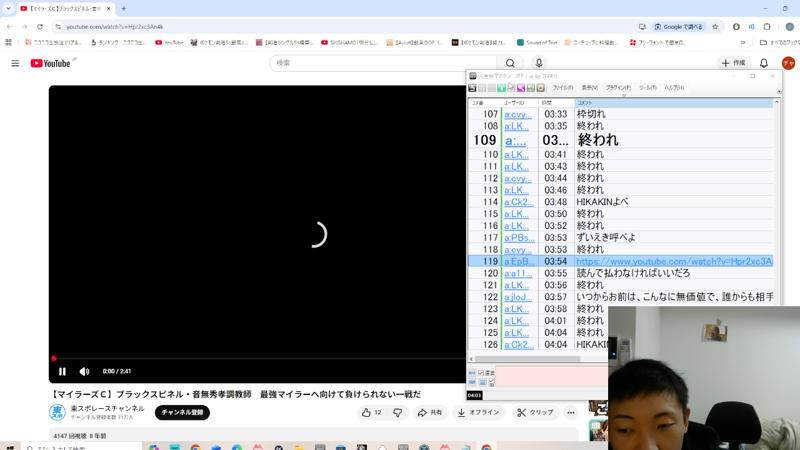Click the YouTube create plus button
Viewport: 800px width, 450px height.
(x=734, y=63)
